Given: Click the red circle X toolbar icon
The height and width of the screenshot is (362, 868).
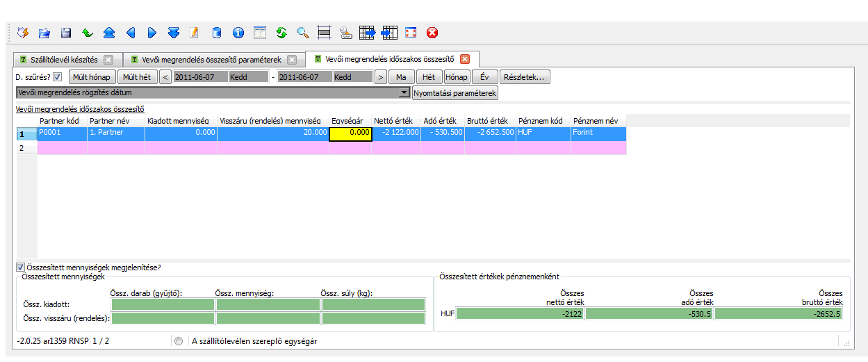Looking at the screenshot, I should pyautogui.click(x=432, y=33).
